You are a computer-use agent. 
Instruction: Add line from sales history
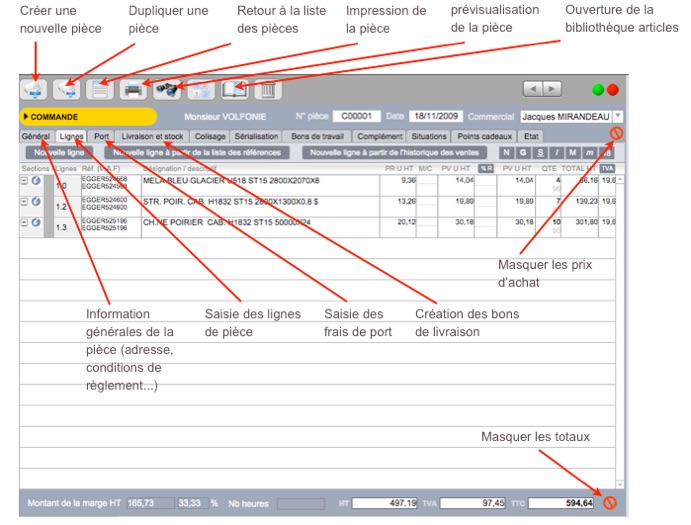(x=394, y=153)
